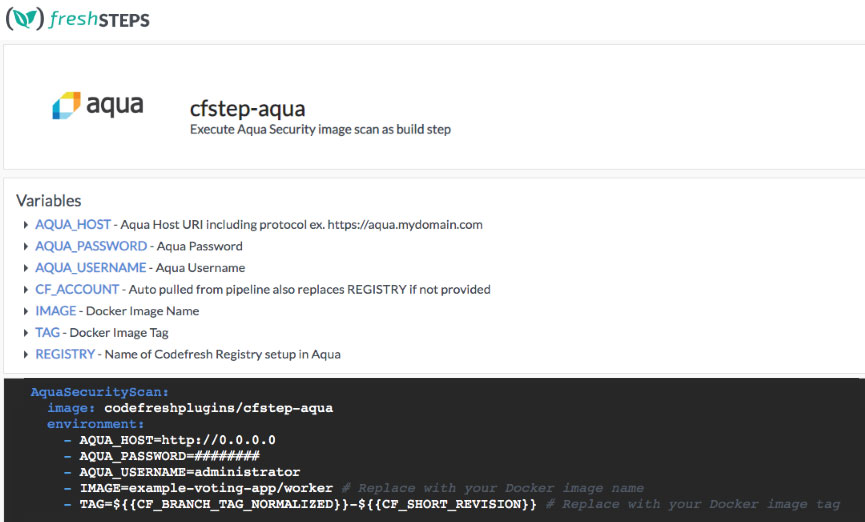This screenshot has height=522, width=865.
Task: Select the AQUA_USERNAME variable link
Action: (91, 268)
